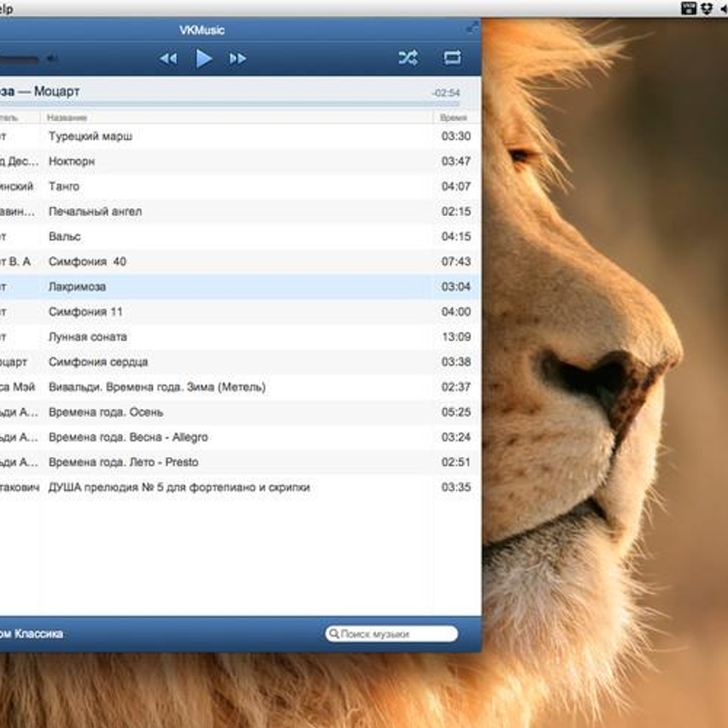Click the Моцарт now-playing title

[57, 91]
